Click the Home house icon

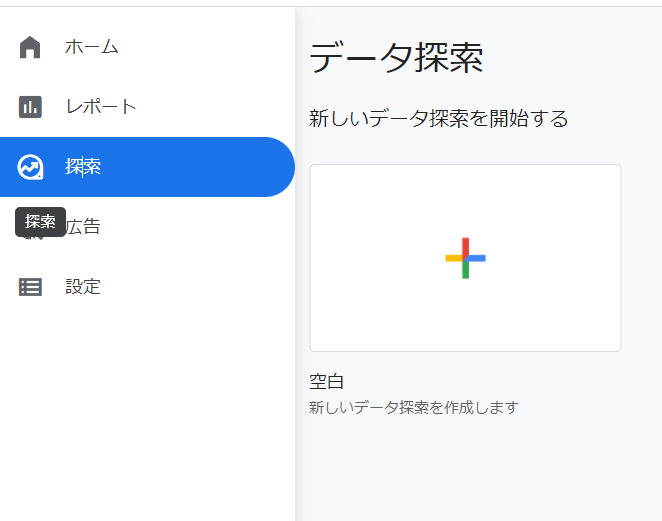30,47
